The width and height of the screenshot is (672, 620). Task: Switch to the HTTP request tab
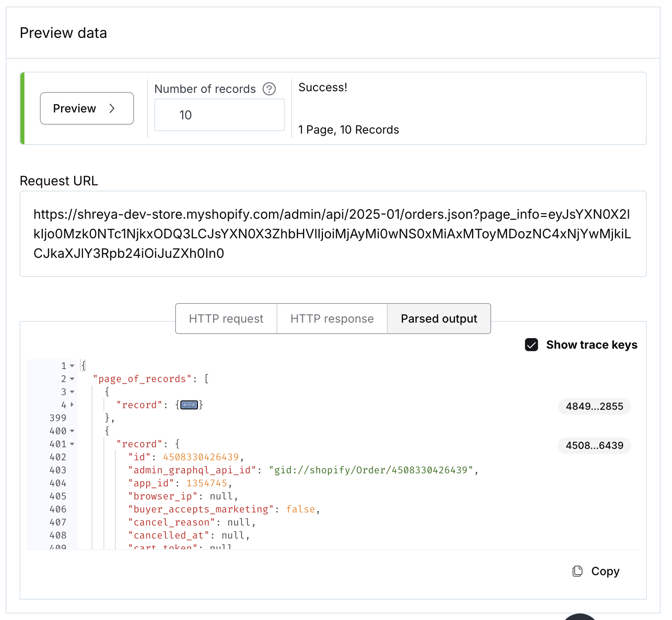[226, 319]
